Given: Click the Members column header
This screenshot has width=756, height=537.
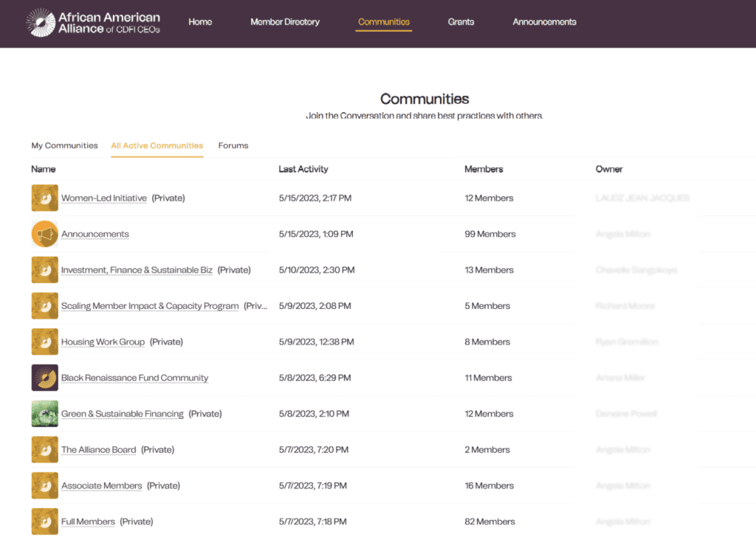Looking at the screenshot, I should pyautogui.click(x=484, y=169).
